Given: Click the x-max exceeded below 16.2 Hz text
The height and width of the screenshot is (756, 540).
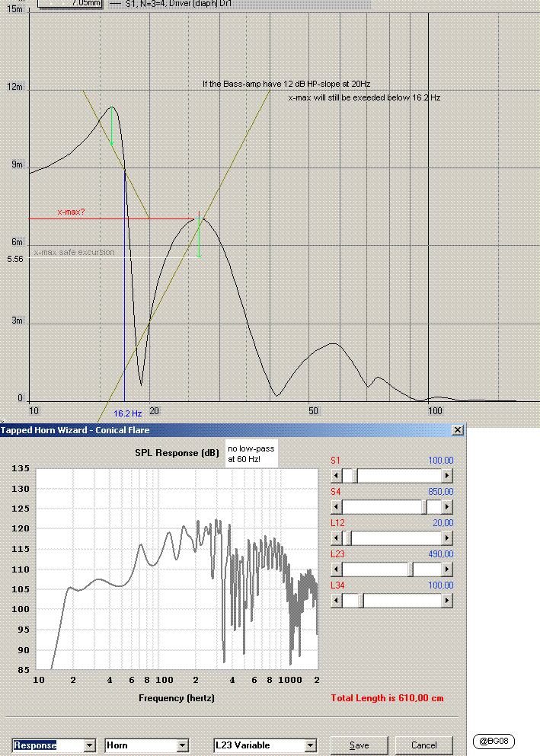Looking at the screenshot, I should coord(364,97).
